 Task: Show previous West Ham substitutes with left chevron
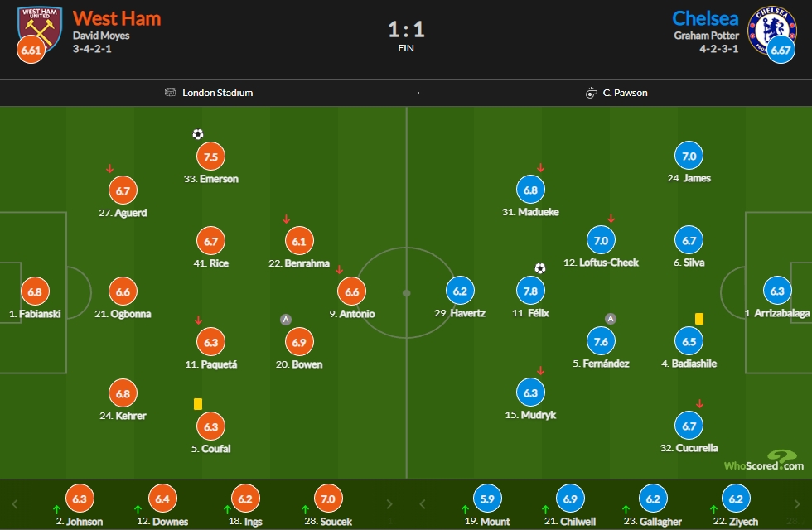pyautogui.click(x=15, y=504)
